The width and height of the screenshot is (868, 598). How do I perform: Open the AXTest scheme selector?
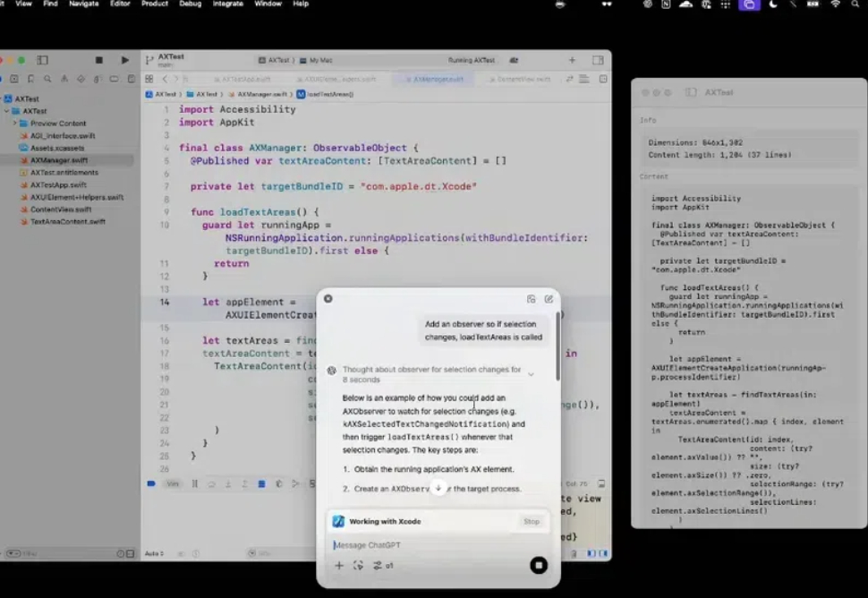(x=274, y=60)
